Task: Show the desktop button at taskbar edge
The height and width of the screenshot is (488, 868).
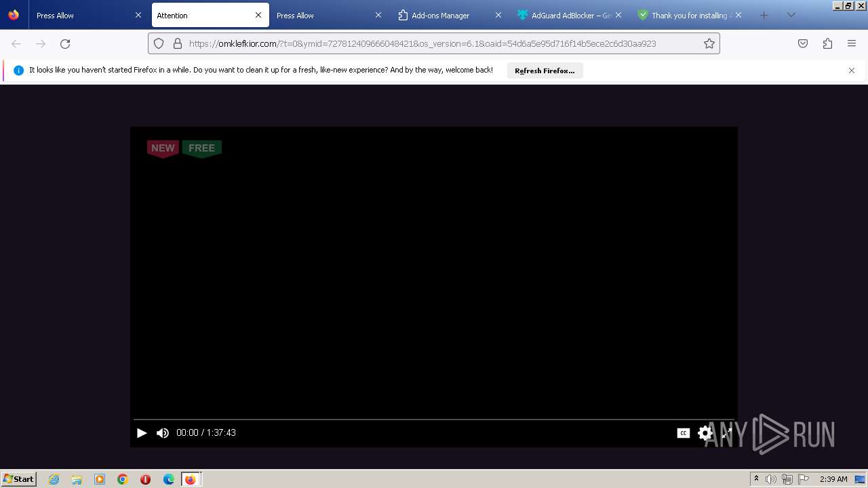Action: [861, 479]
